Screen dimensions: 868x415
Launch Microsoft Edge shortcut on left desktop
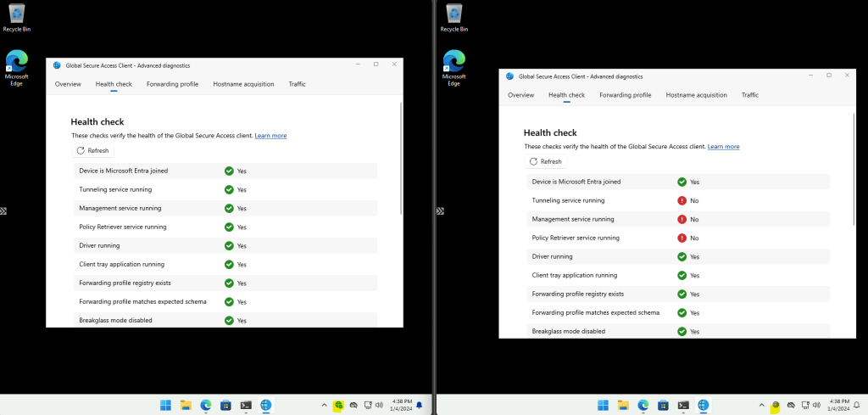click(x=17, y=68)
